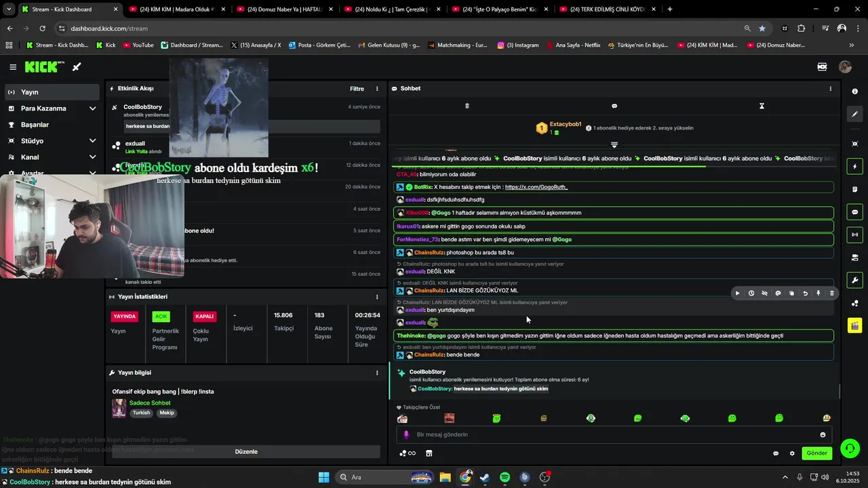The height and width of the screenshot is (488, 868).
Task: Click the Sadece Sohbet category link
Action: [x=150, y=403]
